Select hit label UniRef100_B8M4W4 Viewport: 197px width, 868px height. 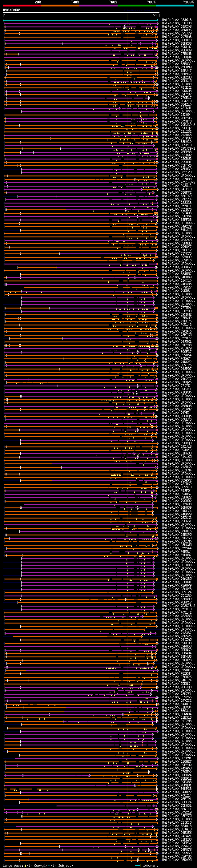point(177,653)
